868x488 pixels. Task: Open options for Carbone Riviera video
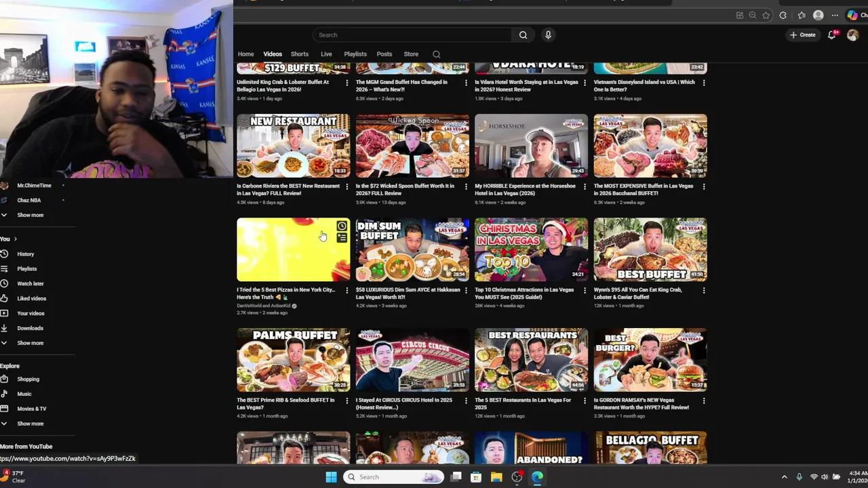point(347,186)
